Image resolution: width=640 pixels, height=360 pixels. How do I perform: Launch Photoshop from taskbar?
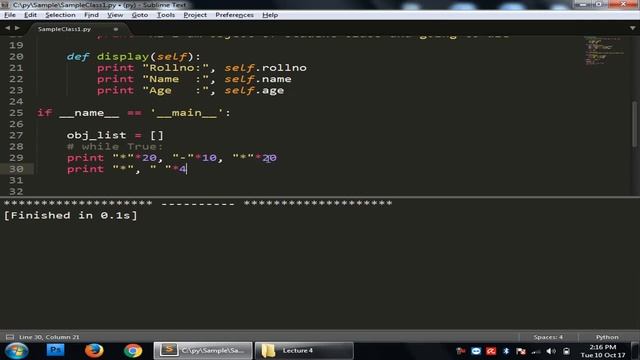56,350
